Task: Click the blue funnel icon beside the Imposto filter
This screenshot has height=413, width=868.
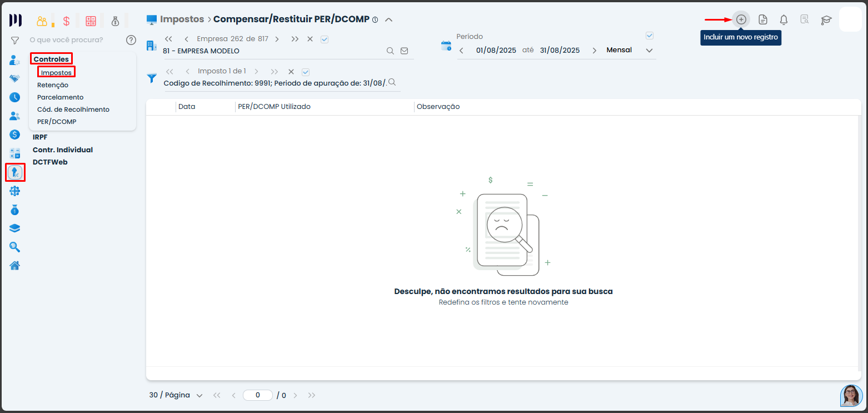Action: pyautogui.click(x=152, y=78)
